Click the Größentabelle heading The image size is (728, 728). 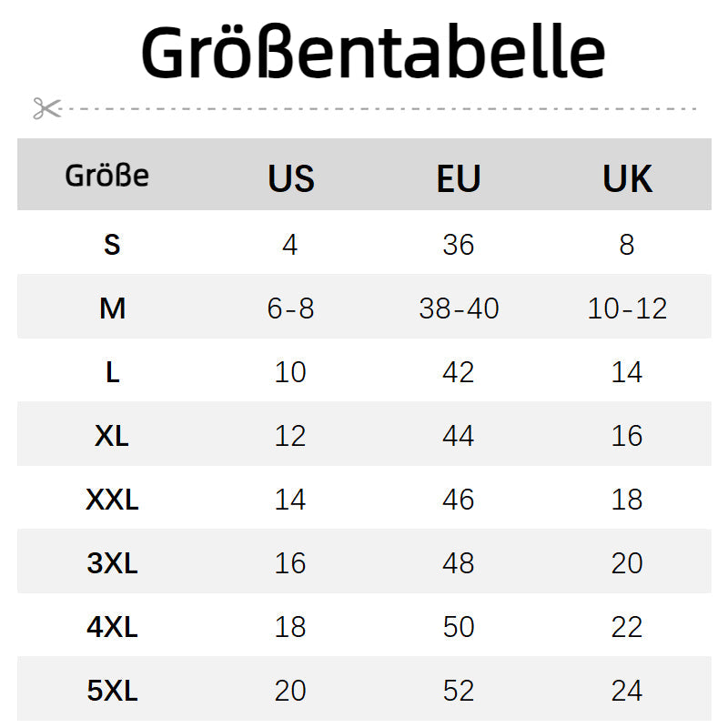pos(373,53)
